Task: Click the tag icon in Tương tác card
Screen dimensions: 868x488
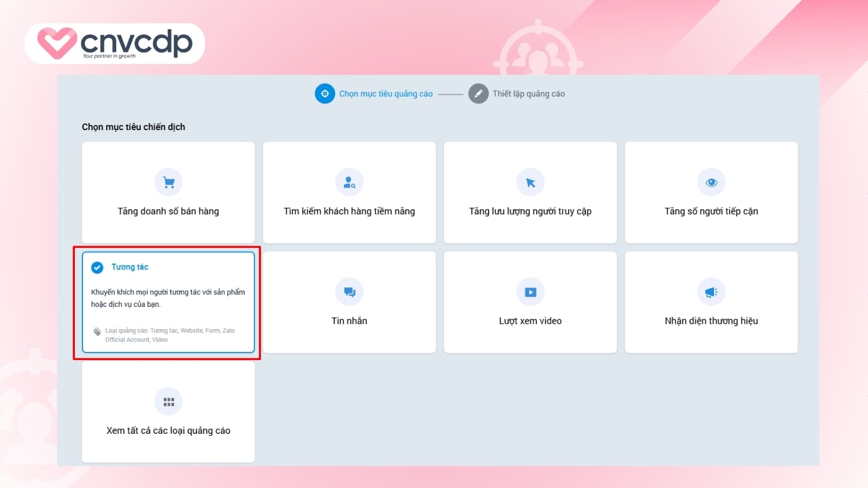Action: click(97, 332)
